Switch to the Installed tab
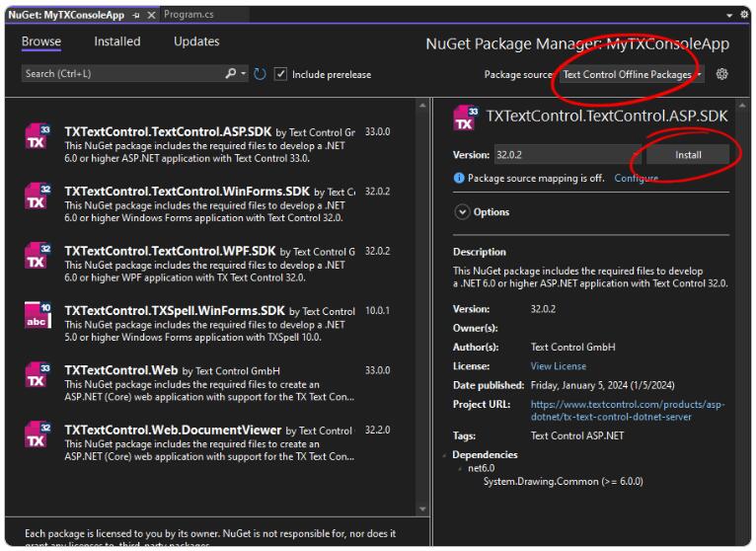The height and width of the screenshot is (551, 756). (x=117, y=41)
